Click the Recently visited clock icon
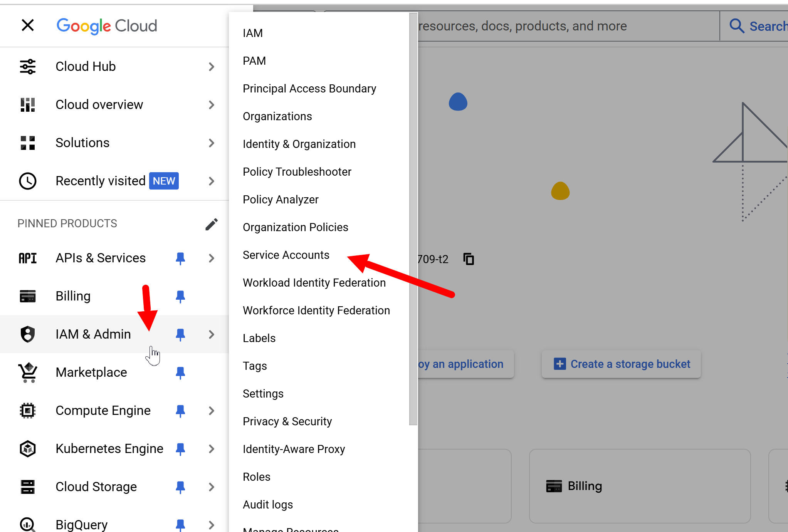Viewport: 788px width, 532px height. tap(28, 181)
